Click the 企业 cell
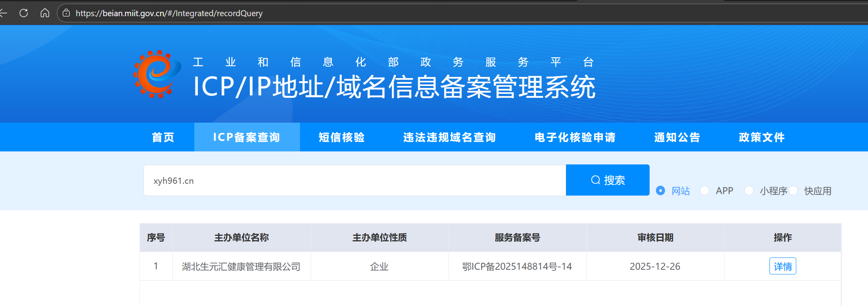This screenshot has width=868, height=306. (379, 267)
